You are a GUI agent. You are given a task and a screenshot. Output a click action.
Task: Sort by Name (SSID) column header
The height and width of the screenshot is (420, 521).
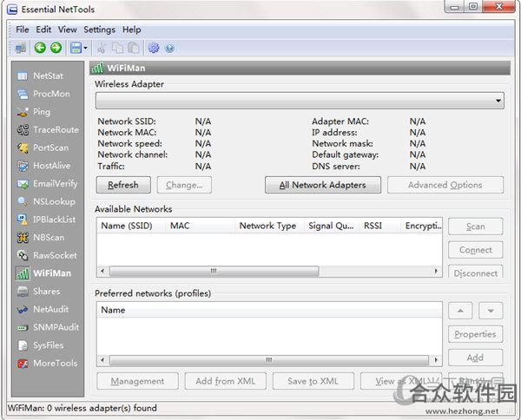(x=131, y=226)
